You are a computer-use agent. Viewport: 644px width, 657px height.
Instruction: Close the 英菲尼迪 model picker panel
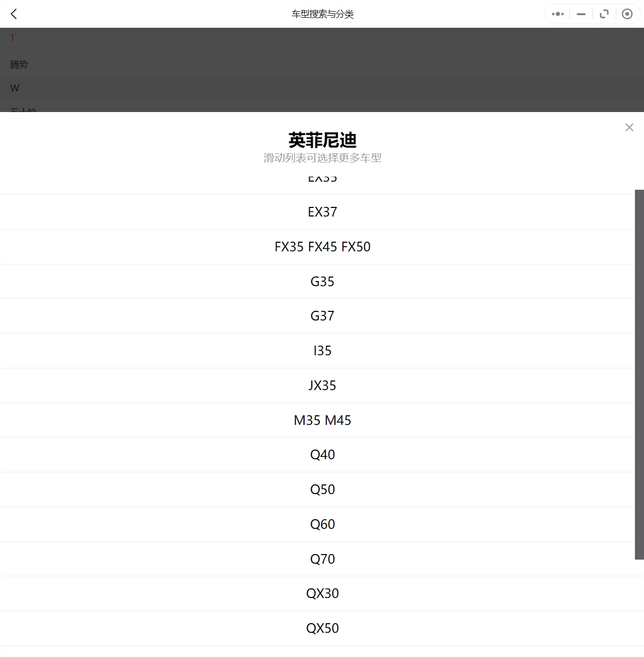pyautogui.click(x=629, y=128)
